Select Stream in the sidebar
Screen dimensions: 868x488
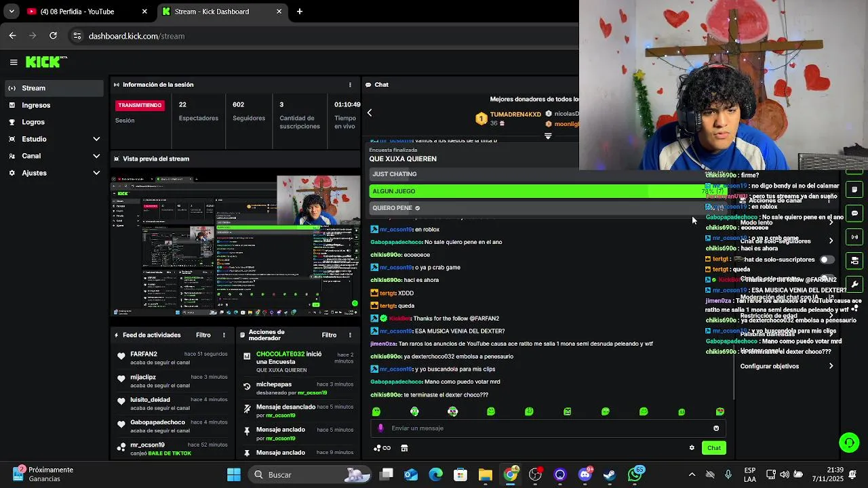point(54,88)
